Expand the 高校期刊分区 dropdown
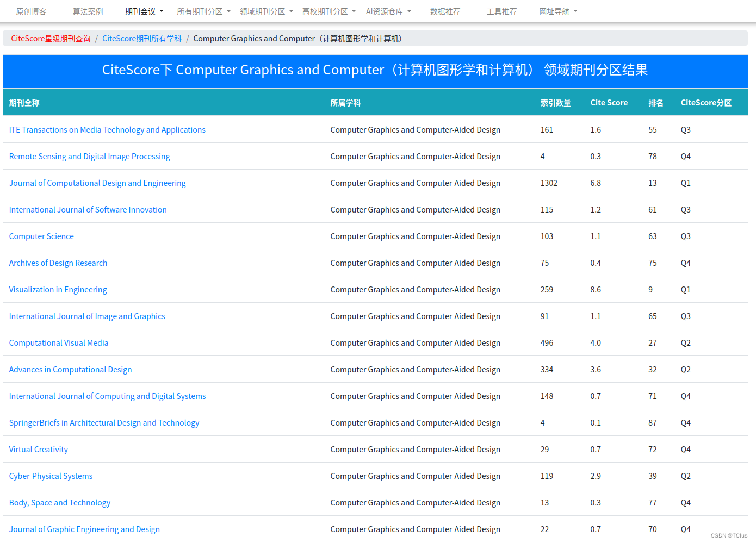Image resolution: width=756 pixels, height=543 pixels. pos(329,11)
